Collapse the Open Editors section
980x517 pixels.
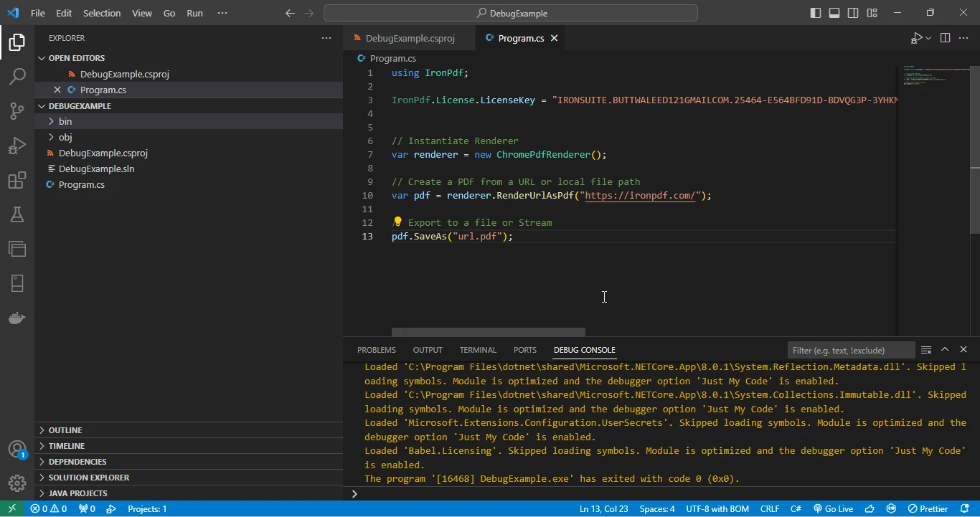pos(189,58)
